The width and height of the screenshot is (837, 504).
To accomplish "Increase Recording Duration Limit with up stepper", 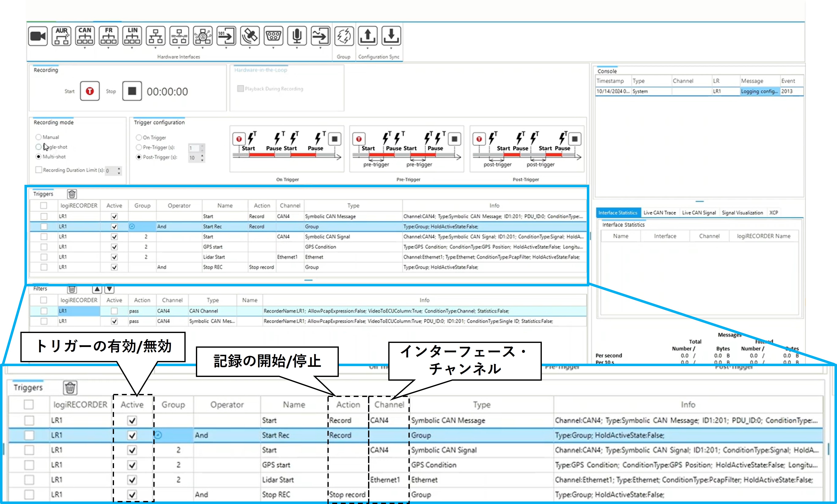I will (119, 169).
